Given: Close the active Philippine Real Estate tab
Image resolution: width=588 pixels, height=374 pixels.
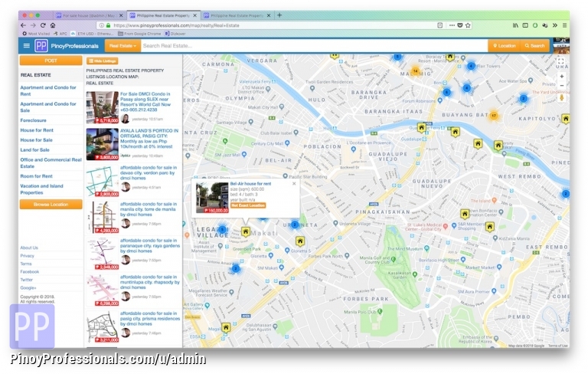Looking at the screenshot, I should tap(194, 15).
